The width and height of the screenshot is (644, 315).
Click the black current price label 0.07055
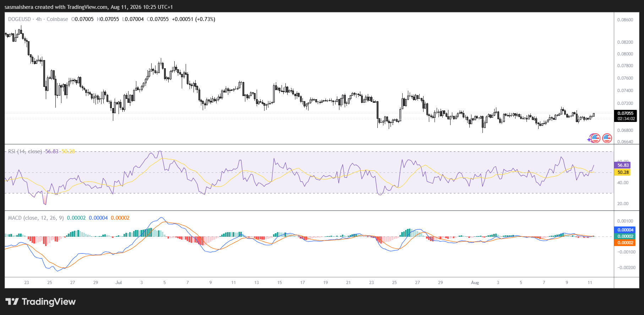(626, 113)
